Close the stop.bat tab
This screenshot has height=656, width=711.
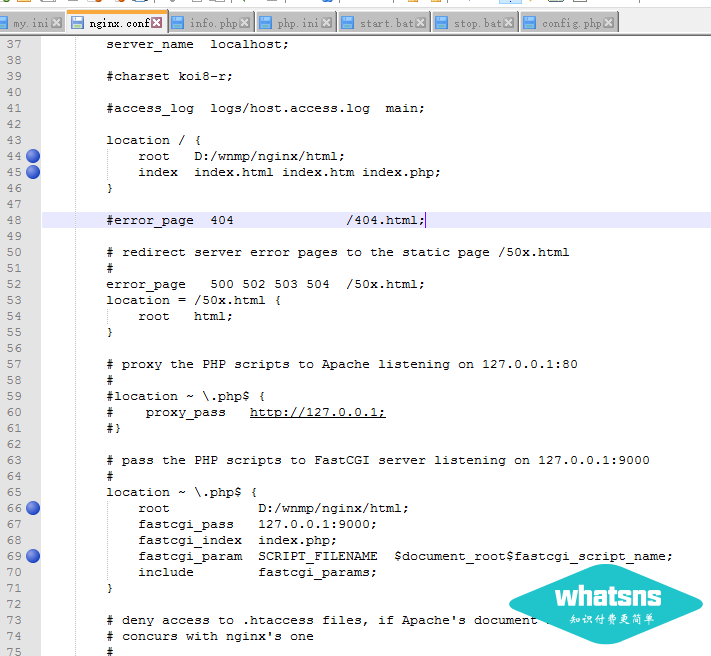click(510, 22)
